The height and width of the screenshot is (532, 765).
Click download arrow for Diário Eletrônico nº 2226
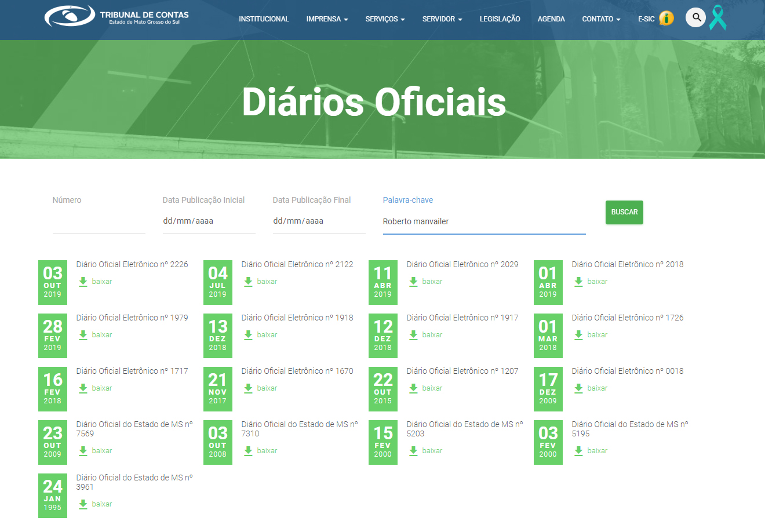click(83, 282)
